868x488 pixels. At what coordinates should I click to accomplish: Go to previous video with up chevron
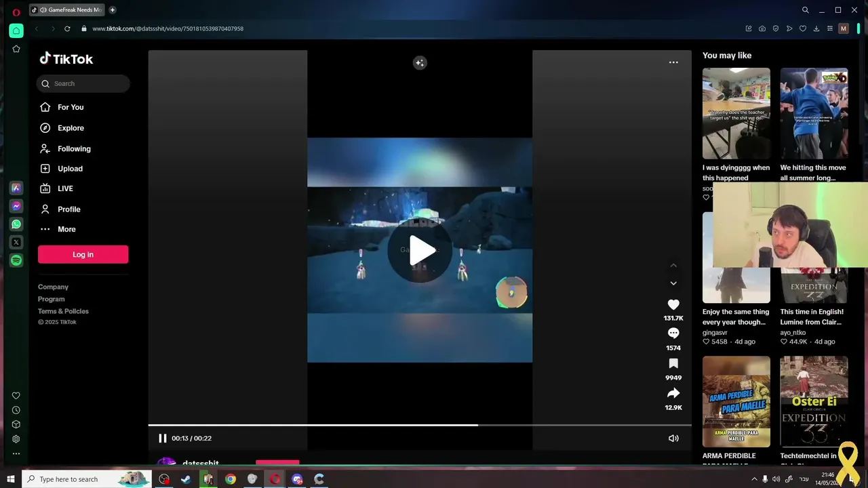pos(673,266)
